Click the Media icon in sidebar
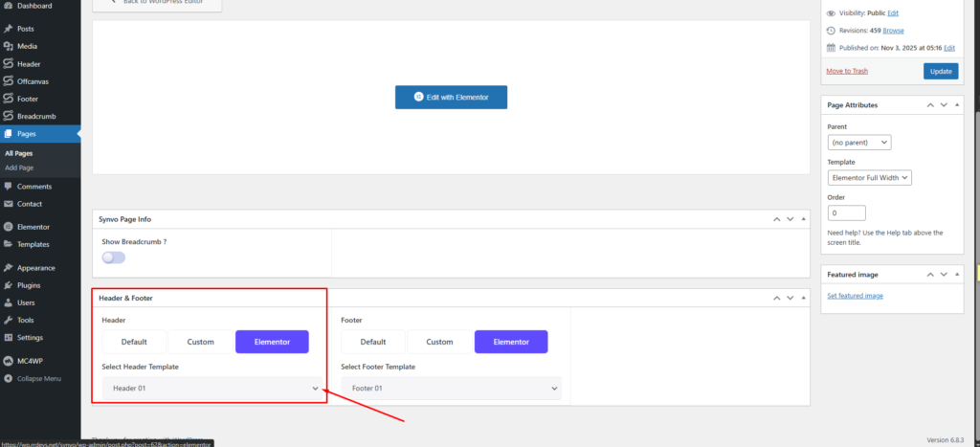This screenshot has height=447, width=980. tap(9, 46)
